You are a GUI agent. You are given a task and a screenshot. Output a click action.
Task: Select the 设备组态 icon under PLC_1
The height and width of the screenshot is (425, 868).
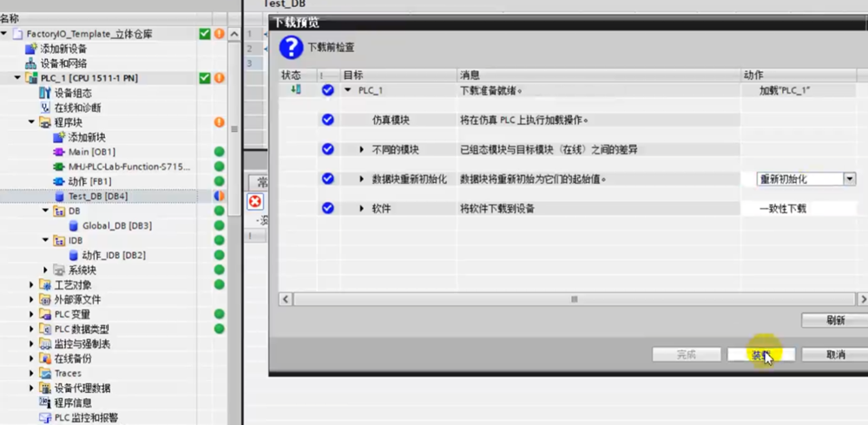[46, 93]
